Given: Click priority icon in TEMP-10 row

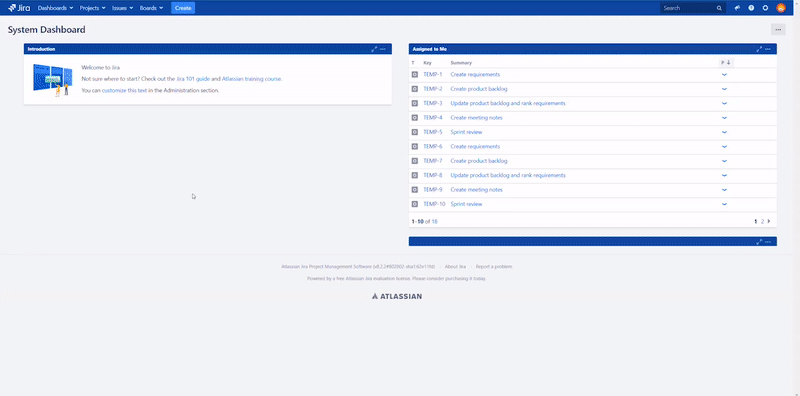Looking at the screenshot, I should pos(724,204).
